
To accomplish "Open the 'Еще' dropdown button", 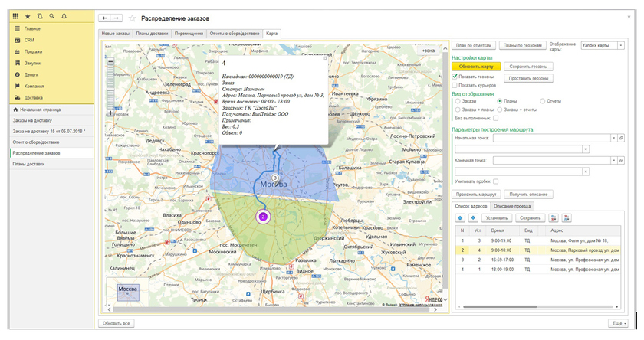I will click(x=616, y=324).
